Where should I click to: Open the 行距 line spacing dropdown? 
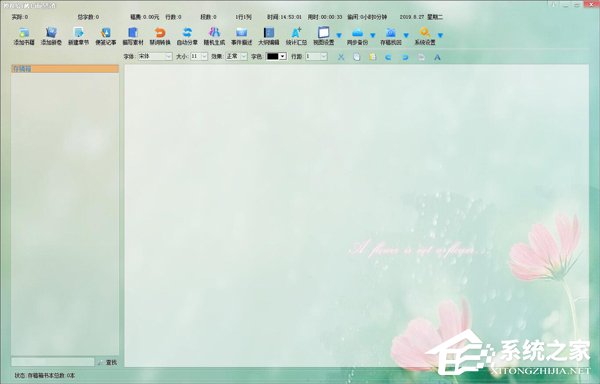click(x=316, y=57)
